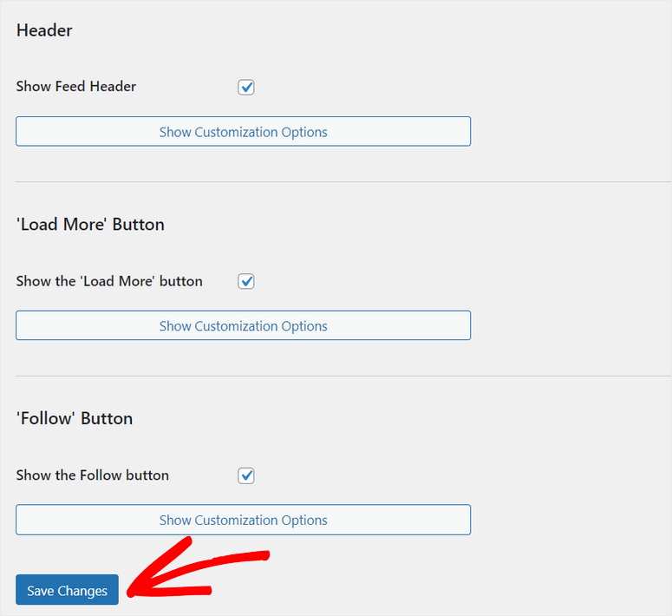This screenshot has width=672, height=616.
Task: Uncheck the Show Feed Header checkbox
Action: 246,87
